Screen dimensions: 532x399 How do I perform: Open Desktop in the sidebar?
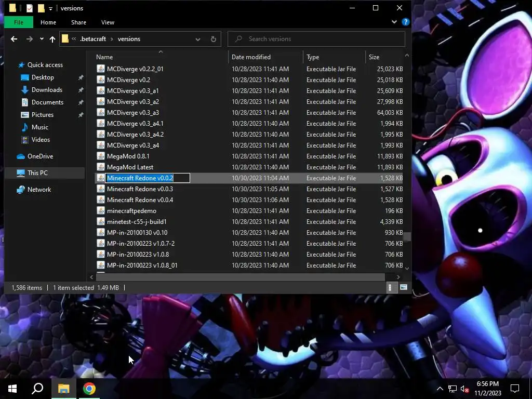(43, 77)
